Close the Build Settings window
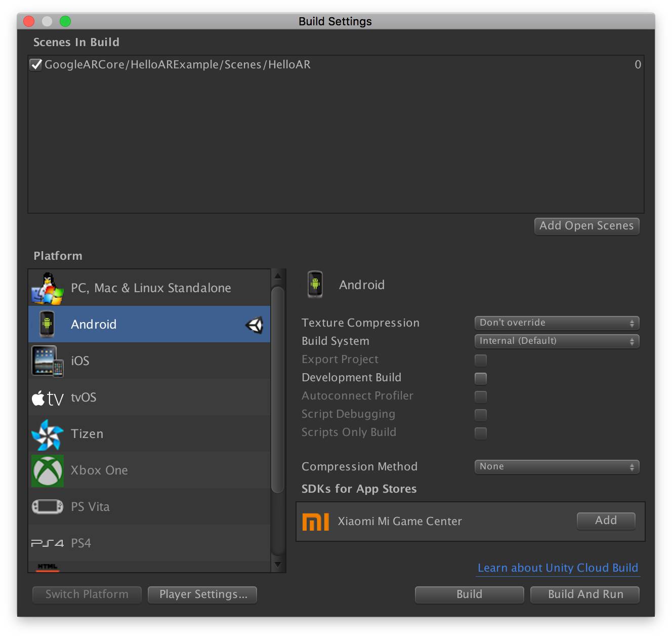The width and height of the screenshot is (672, 638). coord(29,21)
